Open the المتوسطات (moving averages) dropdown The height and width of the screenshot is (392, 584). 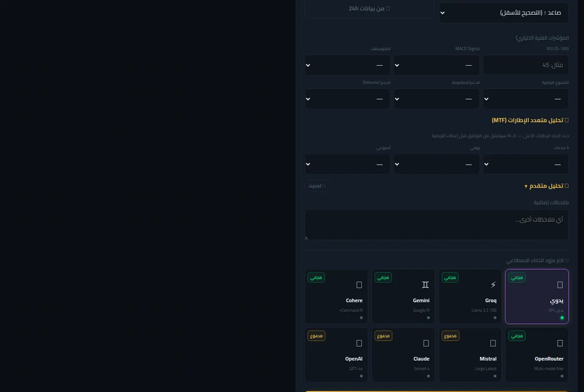347,65
